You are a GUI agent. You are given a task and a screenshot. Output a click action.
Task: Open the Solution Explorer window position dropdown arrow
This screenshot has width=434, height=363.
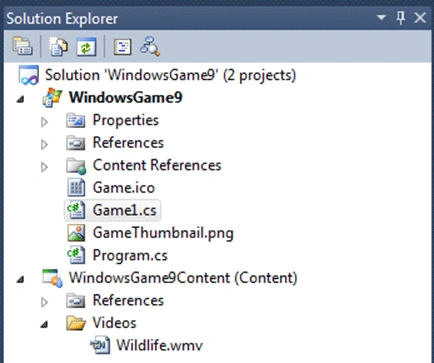(x=381, y=17)
